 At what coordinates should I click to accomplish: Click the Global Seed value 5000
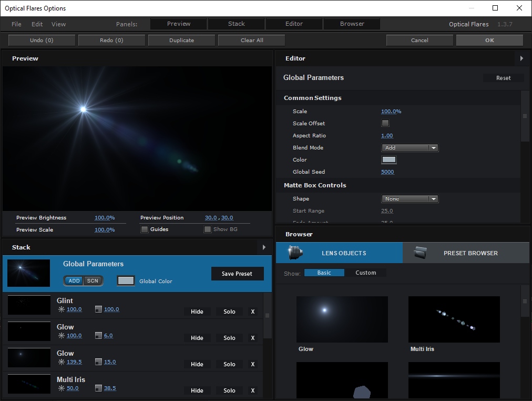click(x=387, y=172)
